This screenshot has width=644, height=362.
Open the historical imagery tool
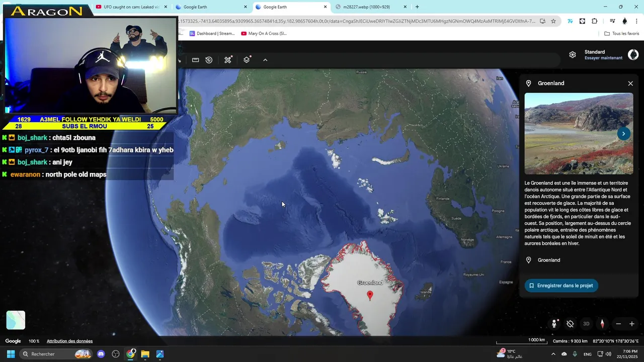coord(209,60)
